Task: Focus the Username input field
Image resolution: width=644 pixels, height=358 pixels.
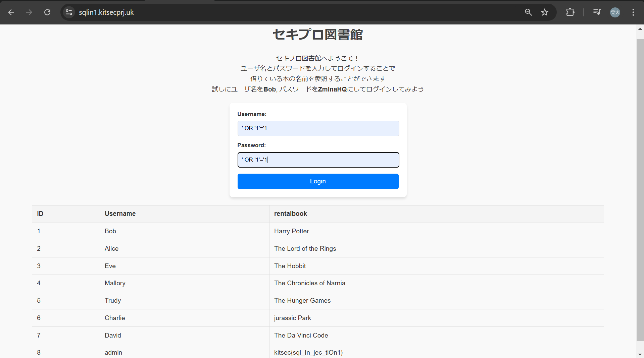Action: tap(318, 128)
